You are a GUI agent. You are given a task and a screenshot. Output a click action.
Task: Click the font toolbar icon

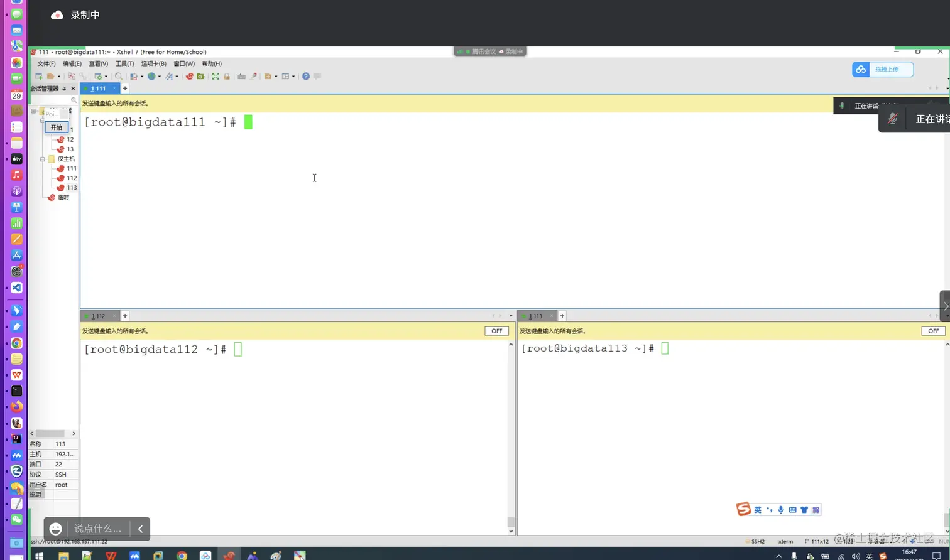coord(169,76)
